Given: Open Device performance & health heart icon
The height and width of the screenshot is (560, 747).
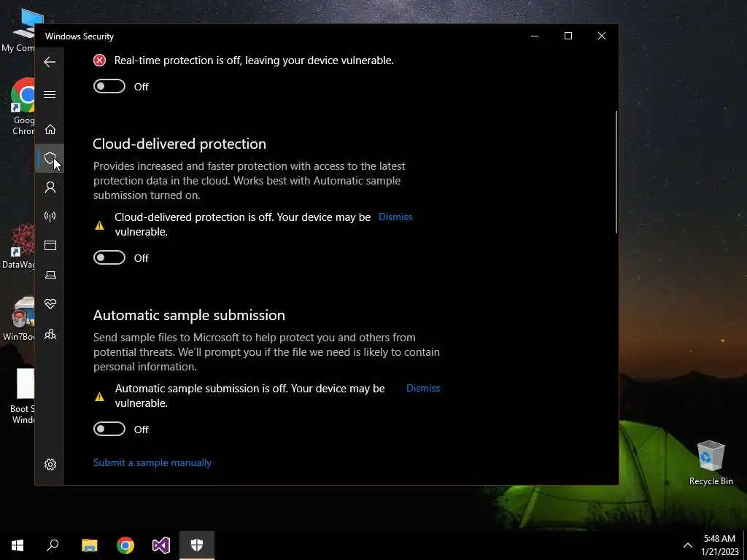Looking at the screenshot, I should click(50, 304).
